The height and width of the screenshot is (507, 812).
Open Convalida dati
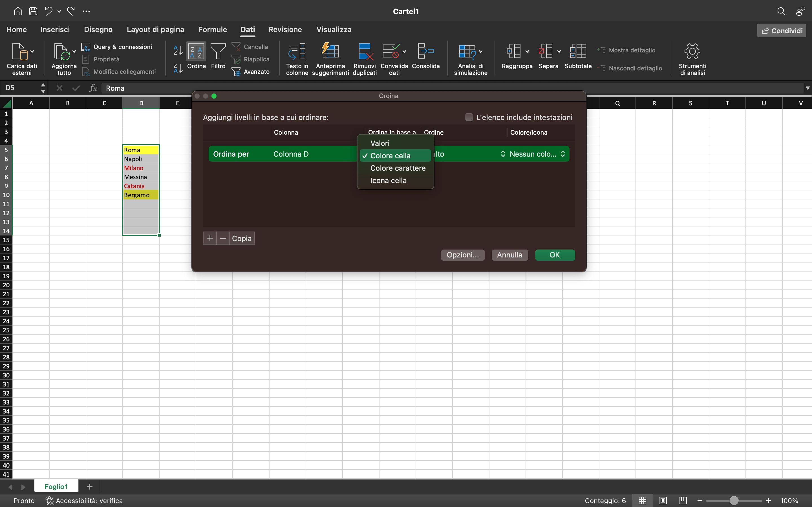(x=394, y=59)
